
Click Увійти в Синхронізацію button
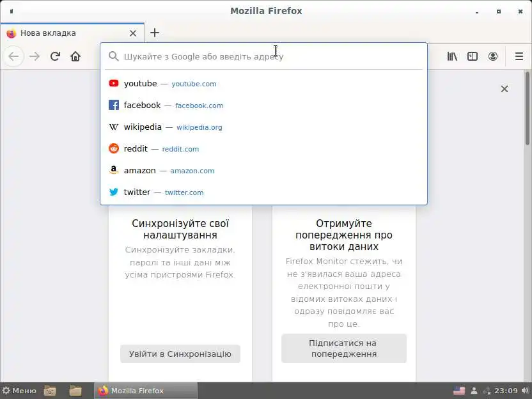tap(180, 354)
